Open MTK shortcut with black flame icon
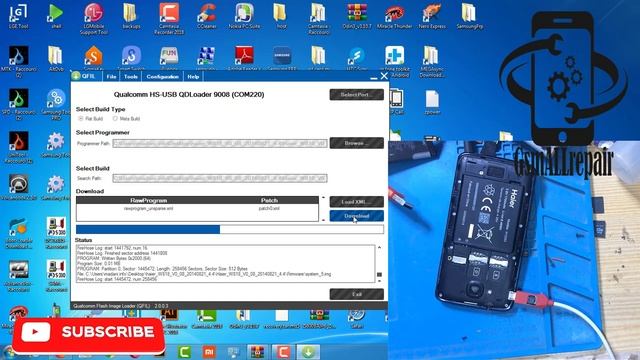 click(18, 60)
